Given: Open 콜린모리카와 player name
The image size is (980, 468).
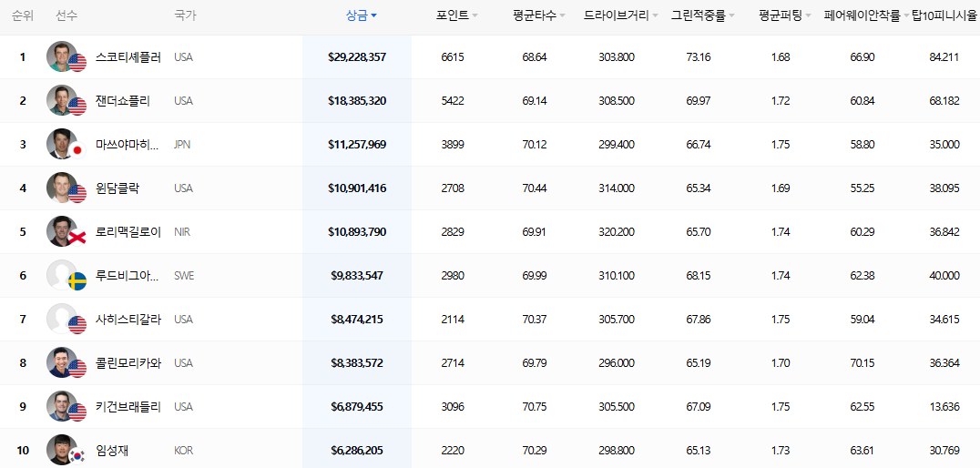Looking at the screenshot, I should (128, 363).
